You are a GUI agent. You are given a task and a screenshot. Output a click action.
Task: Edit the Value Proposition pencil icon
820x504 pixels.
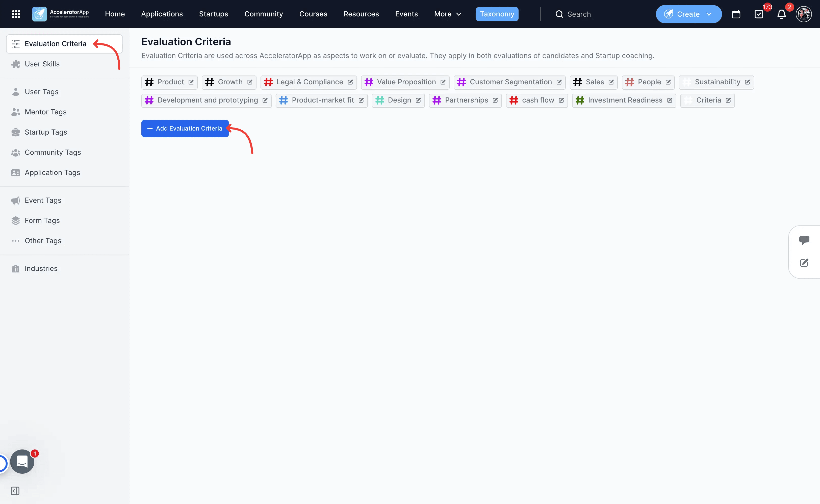(443, 82)
